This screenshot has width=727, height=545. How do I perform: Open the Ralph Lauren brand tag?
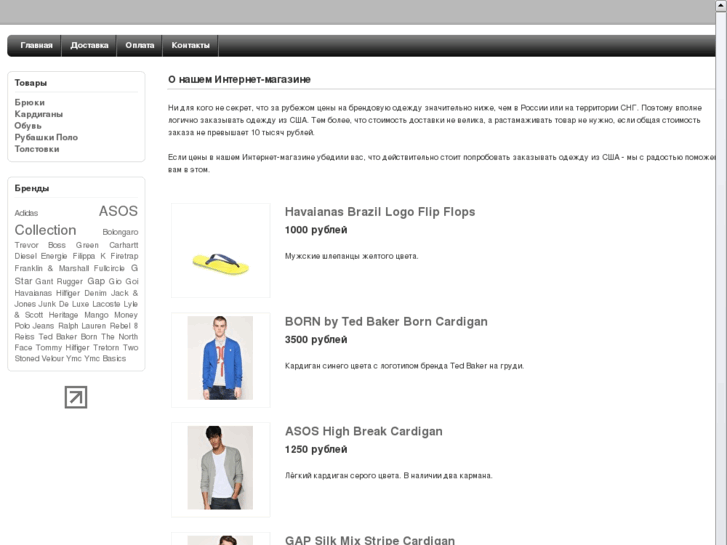[82, 326]
